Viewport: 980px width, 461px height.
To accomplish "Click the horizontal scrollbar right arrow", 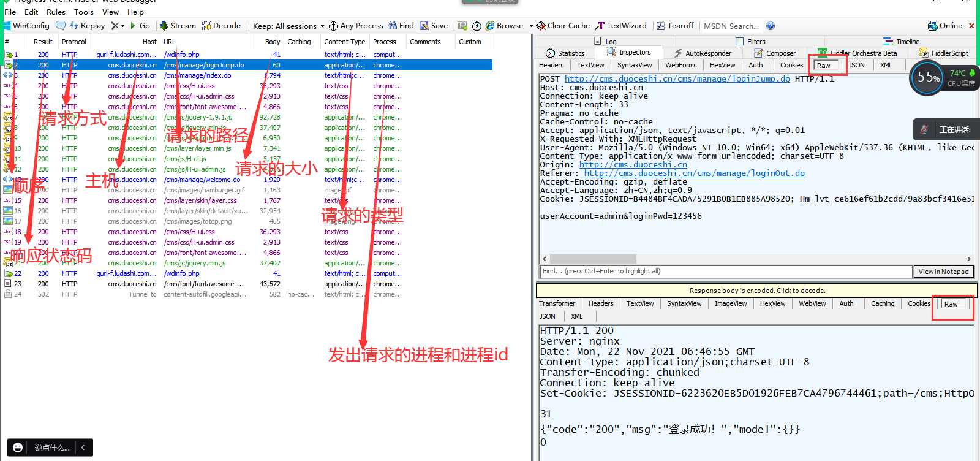I will click(x=968, y=259).
